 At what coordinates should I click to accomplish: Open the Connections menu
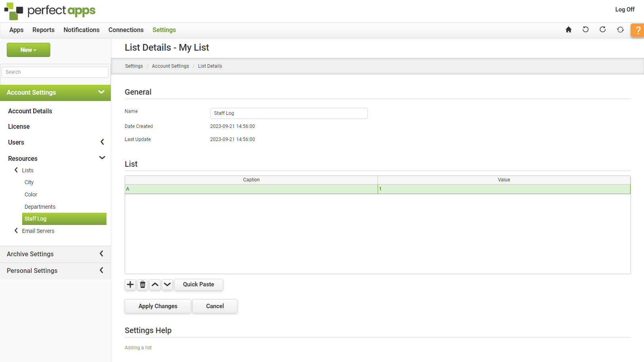click(x=126, y=30)
